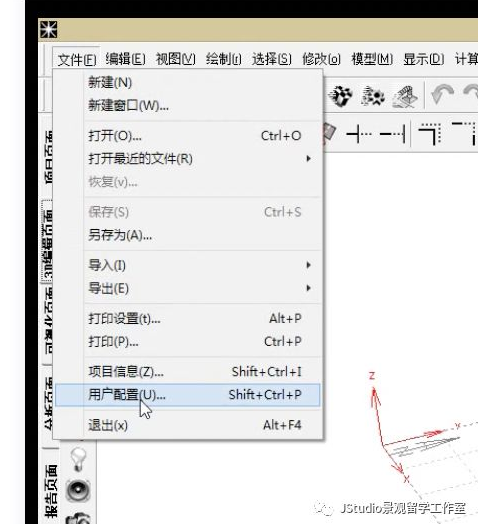Open the 修改(o) menu
478x524 pixels.
(321, 59)
